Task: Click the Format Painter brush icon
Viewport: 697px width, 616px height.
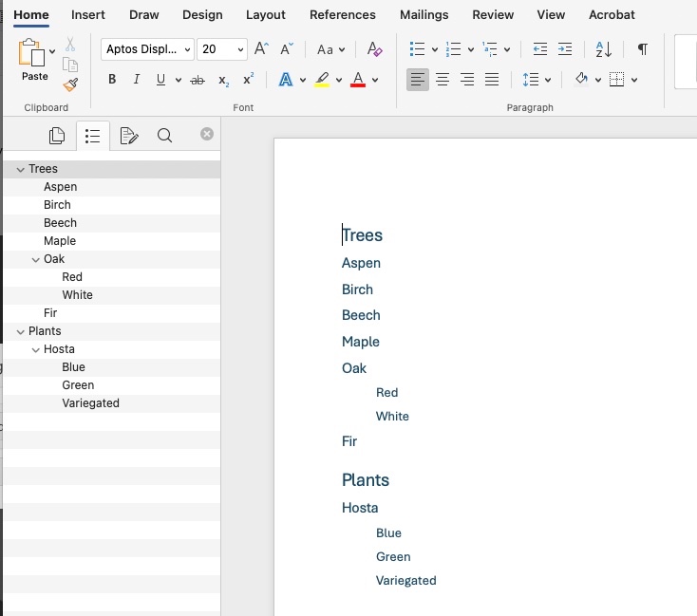Action: tap(69, 84)
